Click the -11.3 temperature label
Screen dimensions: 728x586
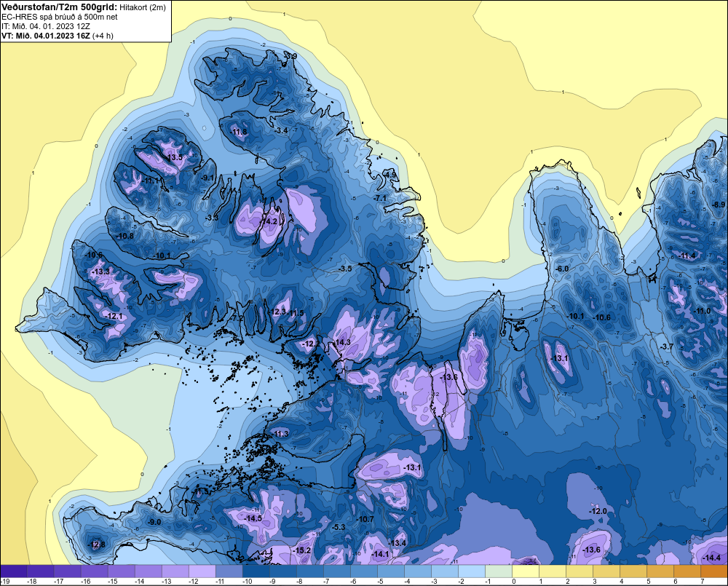point(281,434)
